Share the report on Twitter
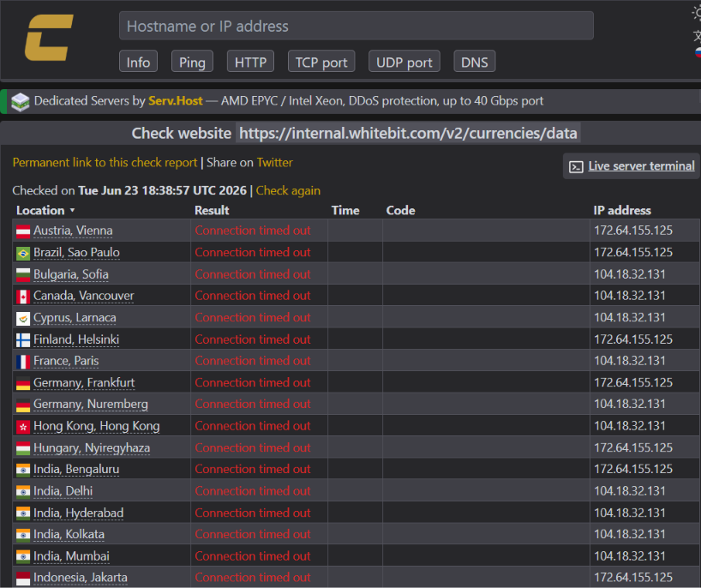 (x=274, y=162)
